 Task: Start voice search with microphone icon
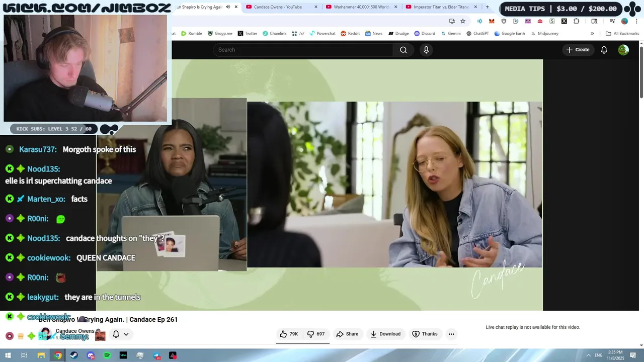(426, 50)
